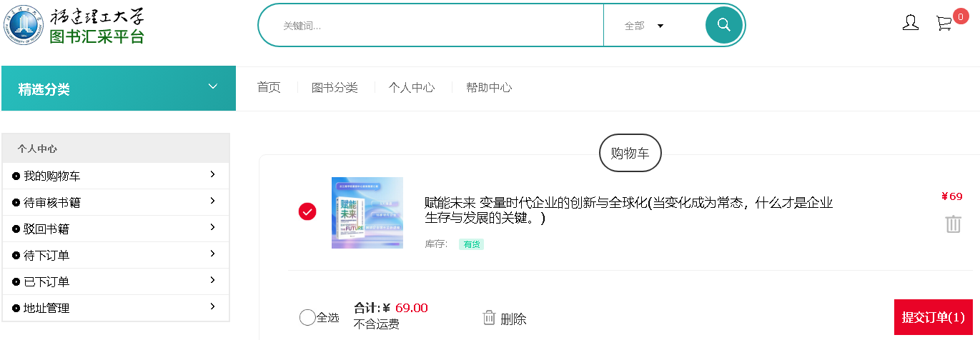
Task: Open the shopping cart icon
Action: (944, 24)
